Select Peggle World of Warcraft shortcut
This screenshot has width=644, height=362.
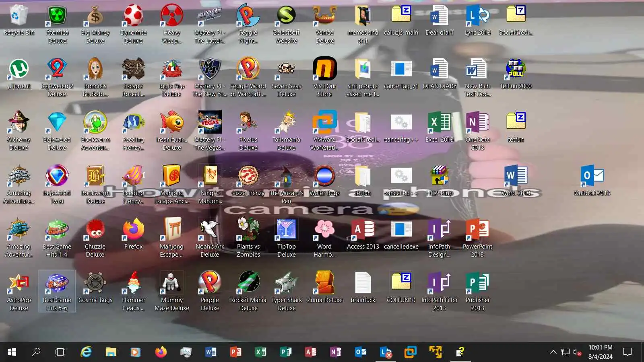click(x=248, y=78)
